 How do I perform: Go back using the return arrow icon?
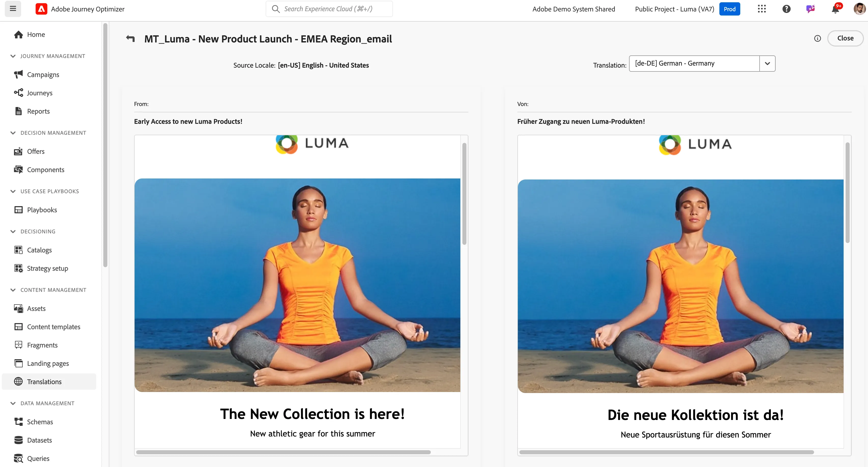(x=130, y=39)
